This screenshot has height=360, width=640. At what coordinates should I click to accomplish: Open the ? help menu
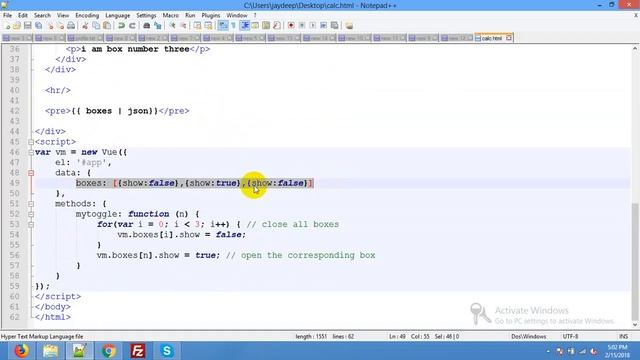(255, 16)
